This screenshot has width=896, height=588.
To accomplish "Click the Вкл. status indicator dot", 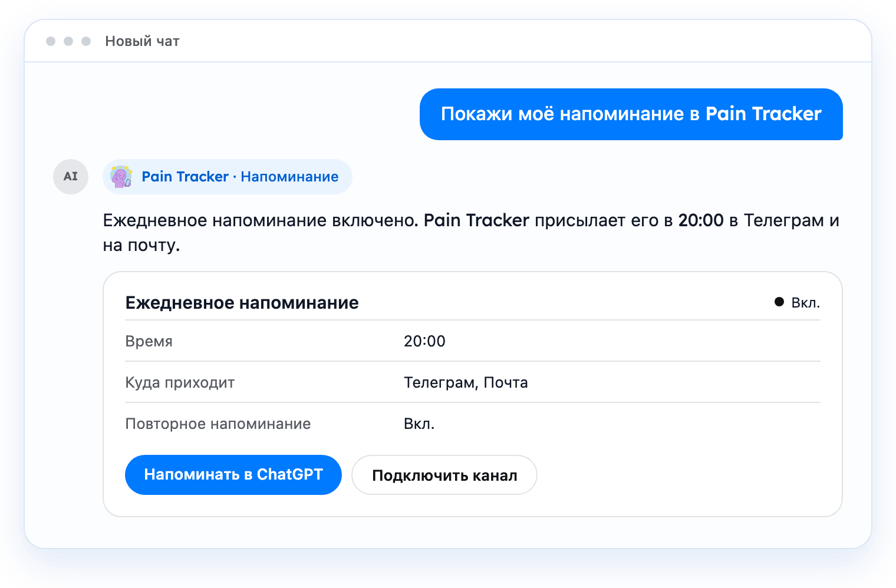I will 779,302.
